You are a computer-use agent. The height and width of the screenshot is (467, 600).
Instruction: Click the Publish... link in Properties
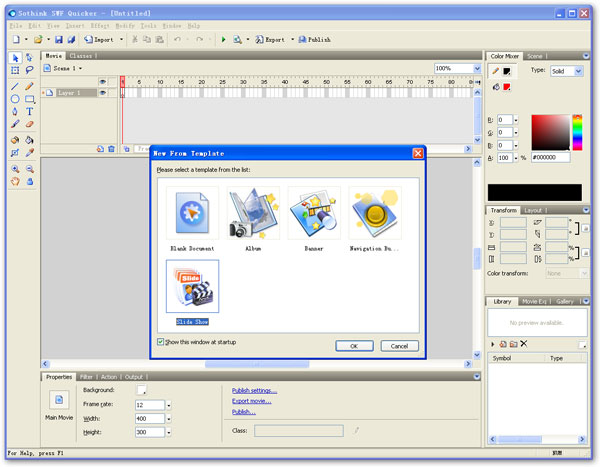click(244, 412)
